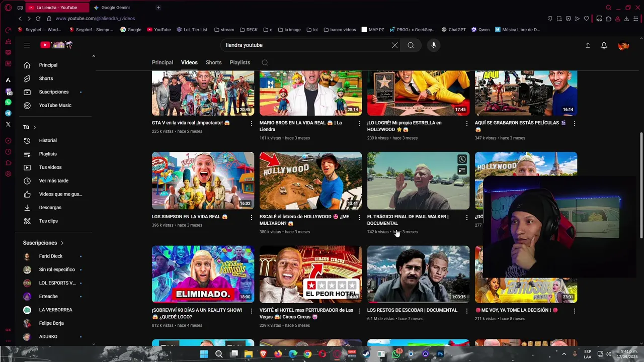Open the Farid Dieck subscription
This screenshot has height=362, width=644.
pos(50,256)
